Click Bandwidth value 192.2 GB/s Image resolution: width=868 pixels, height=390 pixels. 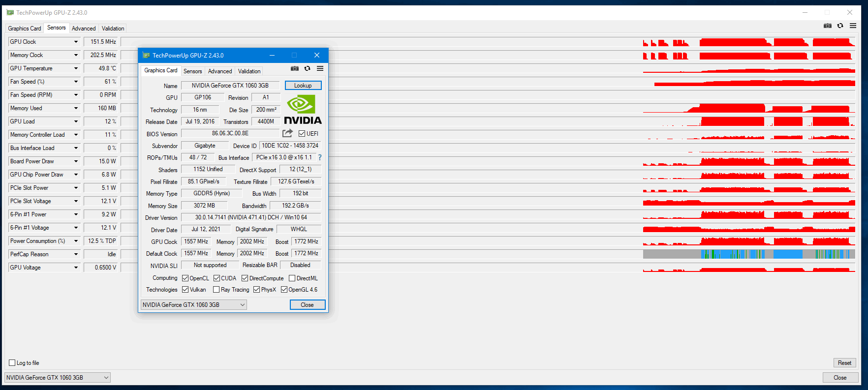click(x=295, y=206)
